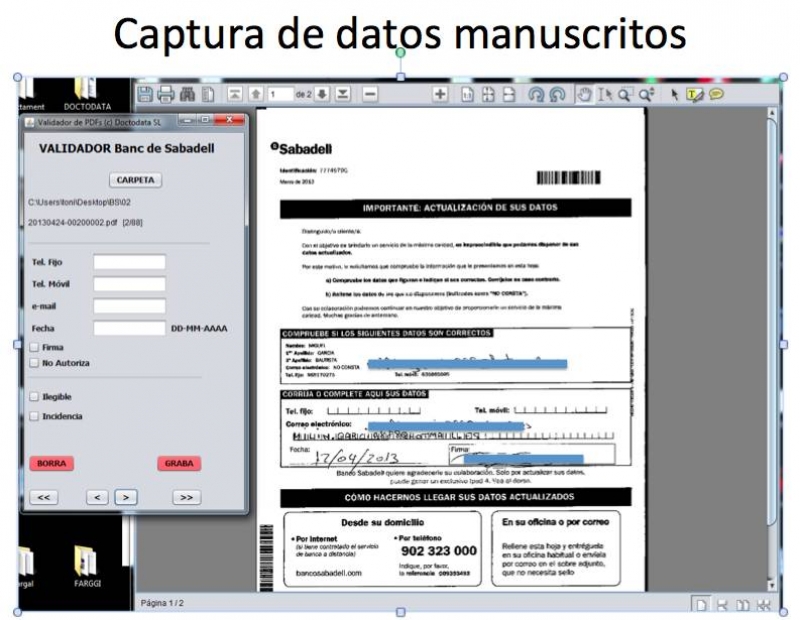The height and width of the screenshot is (620, 800).
Task: Select the dynamic zoom tool
Action: click(x=646, y=94)
